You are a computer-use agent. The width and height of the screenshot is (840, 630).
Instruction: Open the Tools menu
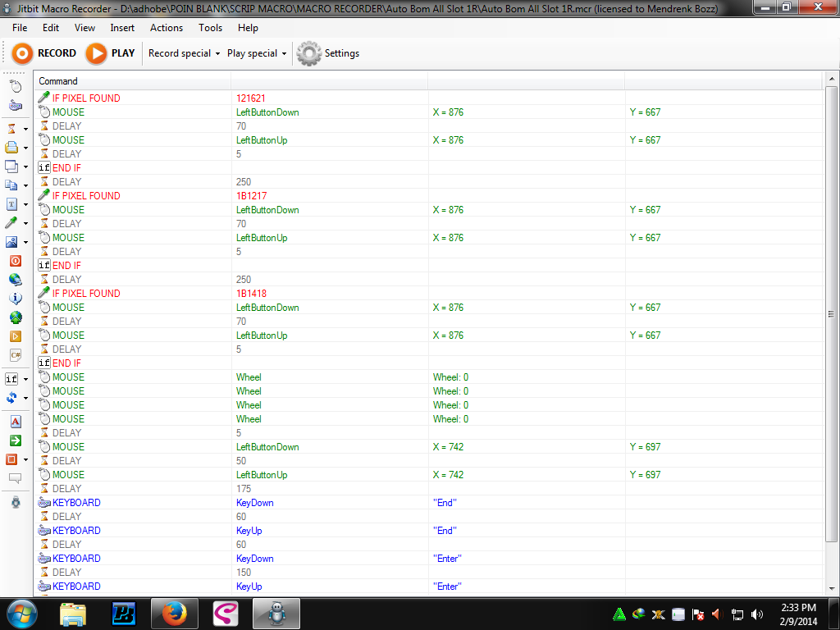pyautogui.click(x=210, y=28)
